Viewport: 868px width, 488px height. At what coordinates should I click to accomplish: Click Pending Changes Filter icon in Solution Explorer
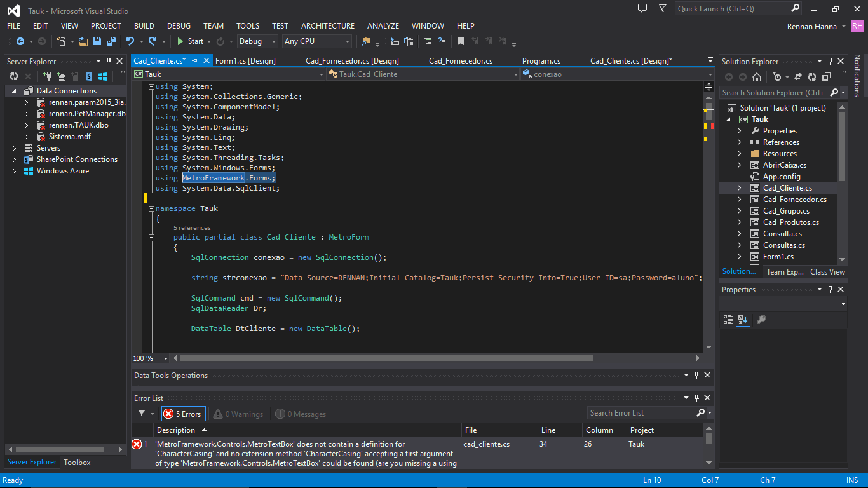[776, 77]
